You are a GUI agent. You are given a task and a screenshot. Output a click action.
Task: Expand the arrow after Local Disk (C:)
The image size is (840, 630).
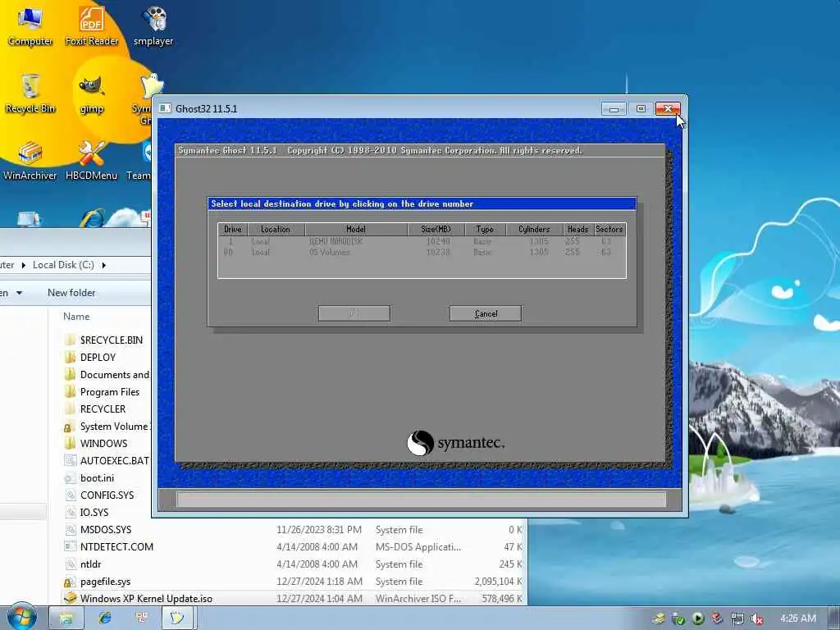(104, 265)
